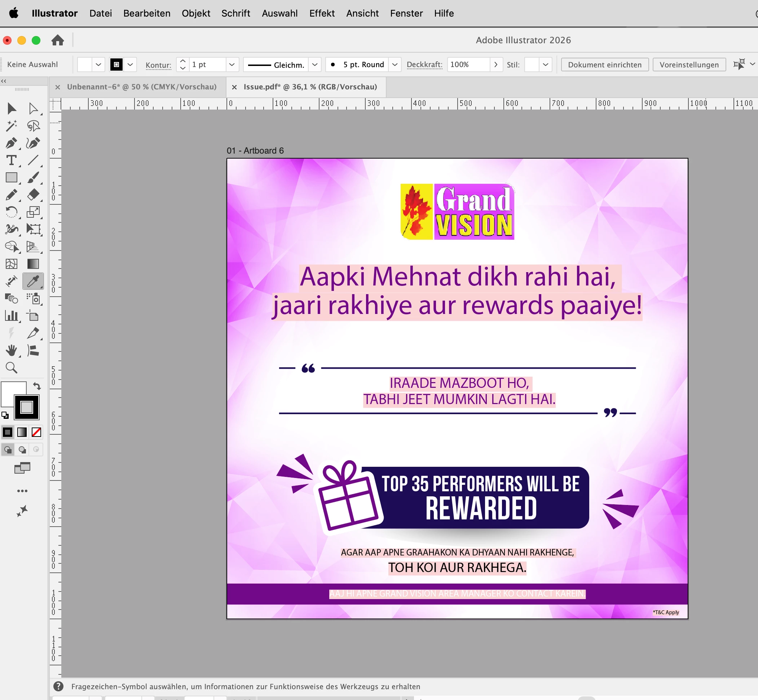Image resolution: width=758 pixels, height=700 pixels.
Task: Open the Fenster menu
Action: [x=406, y=13]
